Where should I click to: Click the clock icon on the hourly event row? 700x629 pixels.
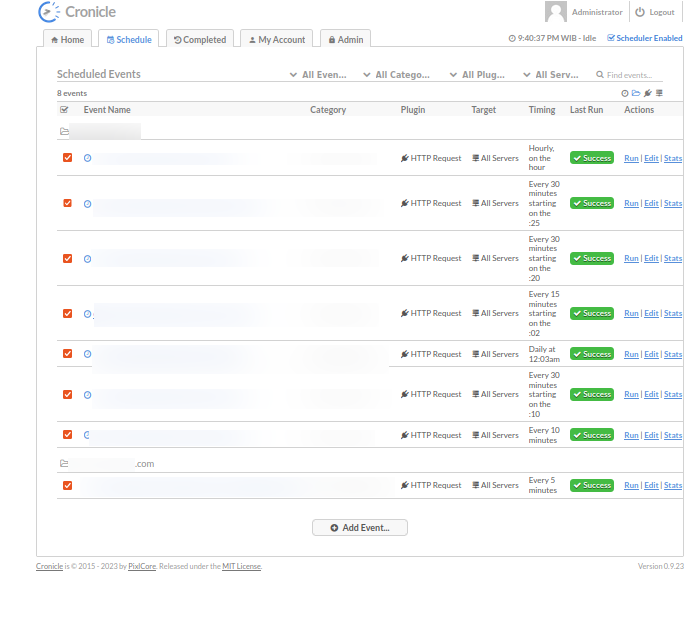[87, 158]
